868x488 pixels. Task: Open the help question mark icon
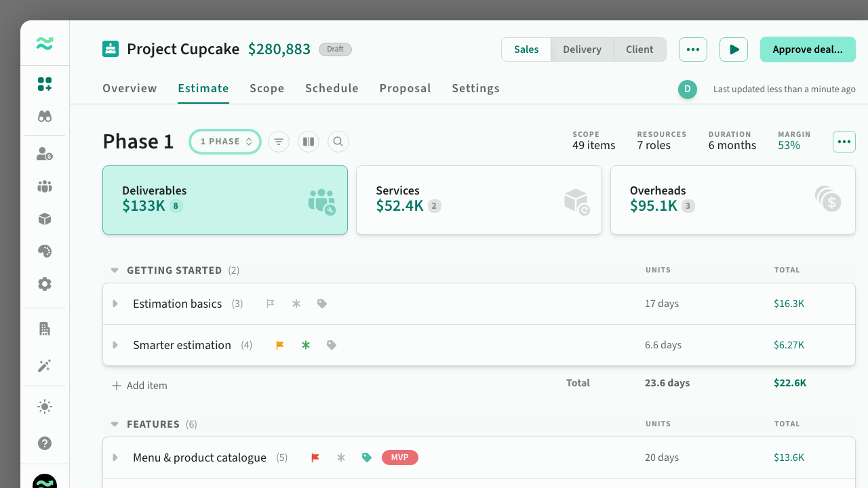click(x=45, y=443)
